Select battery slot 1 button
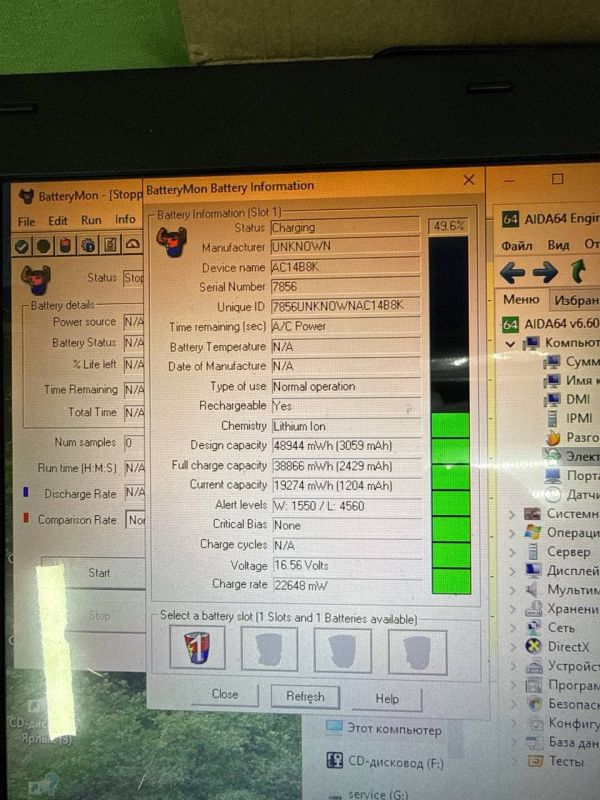The width and height of the screenshot is (600, 800). click(197, 648)
